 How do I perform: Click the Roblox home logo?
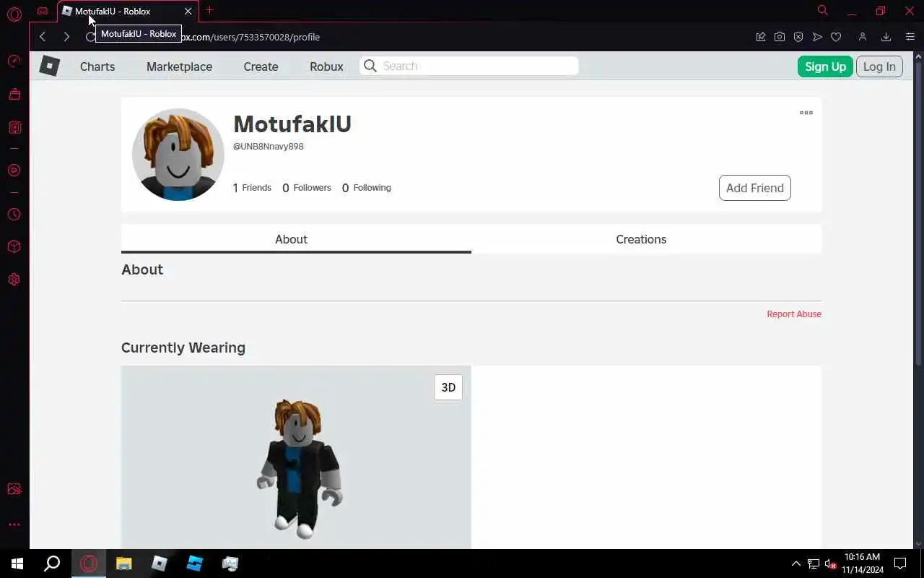coord(49,66)
